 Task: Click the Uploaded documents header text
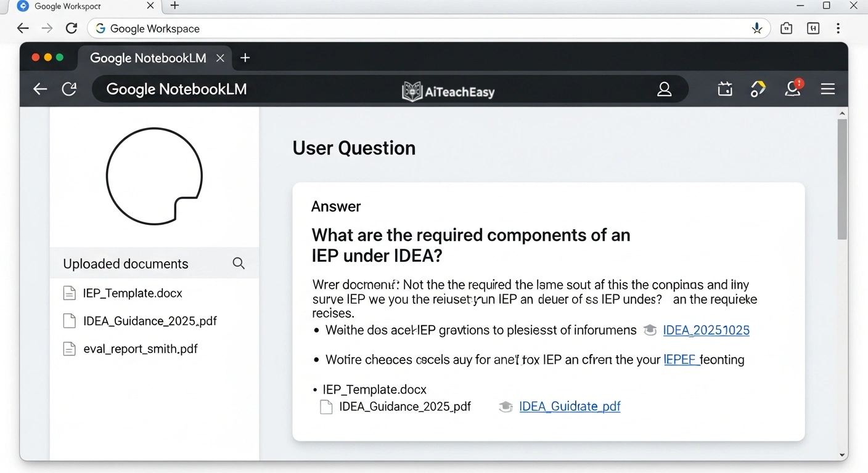coord(126,264)
